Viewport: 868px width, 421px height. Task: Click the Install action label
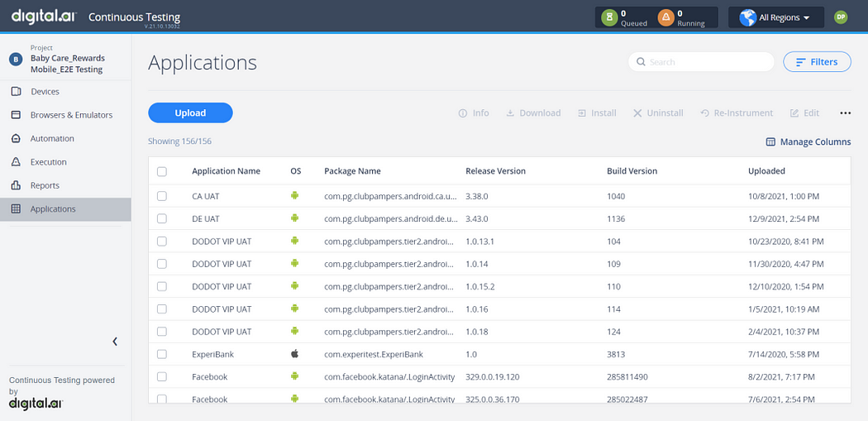point(603,113)
